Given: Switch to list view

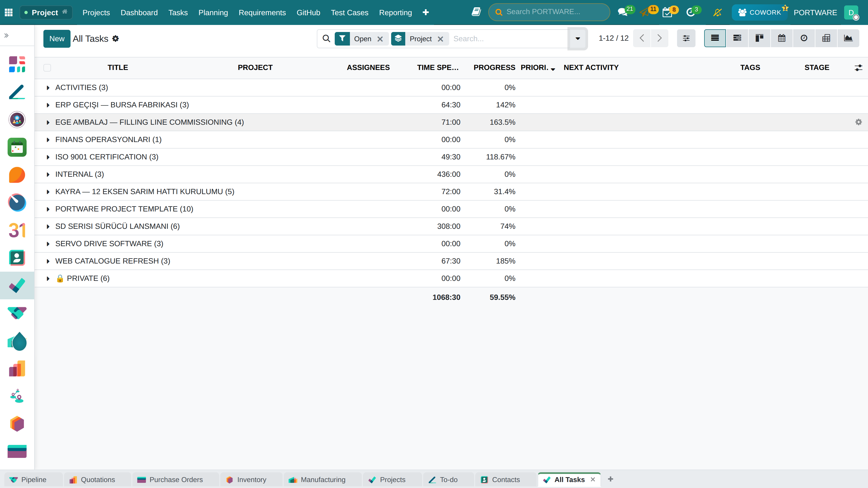Looking at the screenshot, I should click(x=715, y=38).
